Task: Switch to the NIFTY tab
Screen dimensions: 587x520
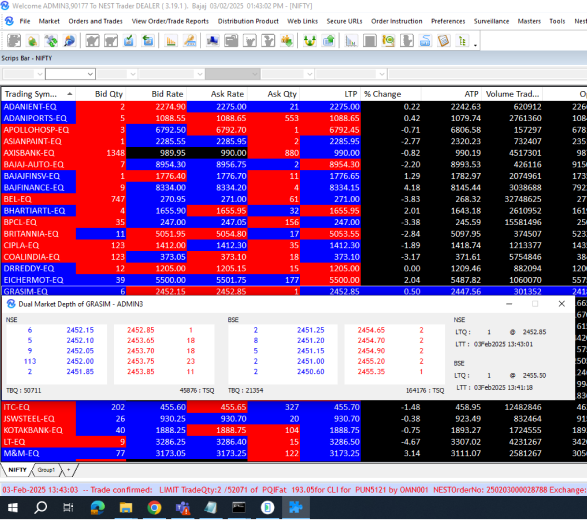Action: (x=17, y=470)
